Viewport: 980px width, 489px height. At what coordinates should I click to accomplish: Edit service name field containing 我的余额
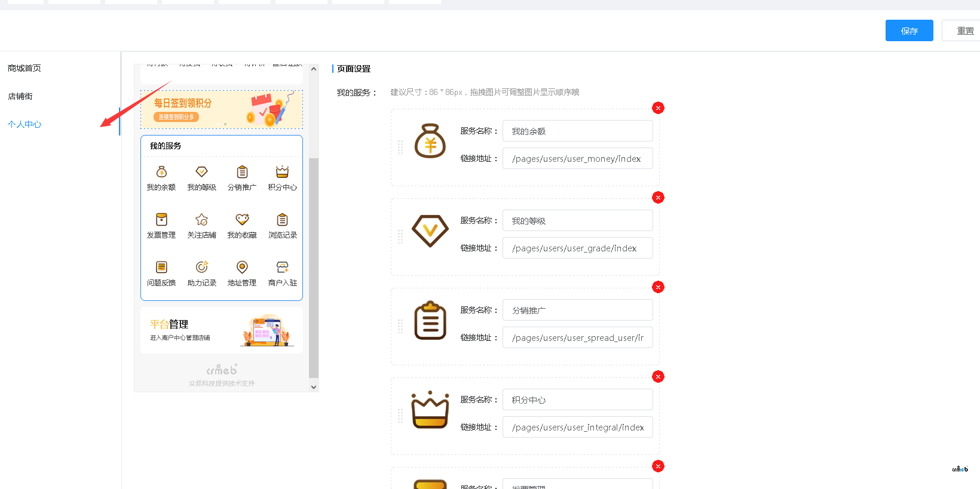point(577,131)
